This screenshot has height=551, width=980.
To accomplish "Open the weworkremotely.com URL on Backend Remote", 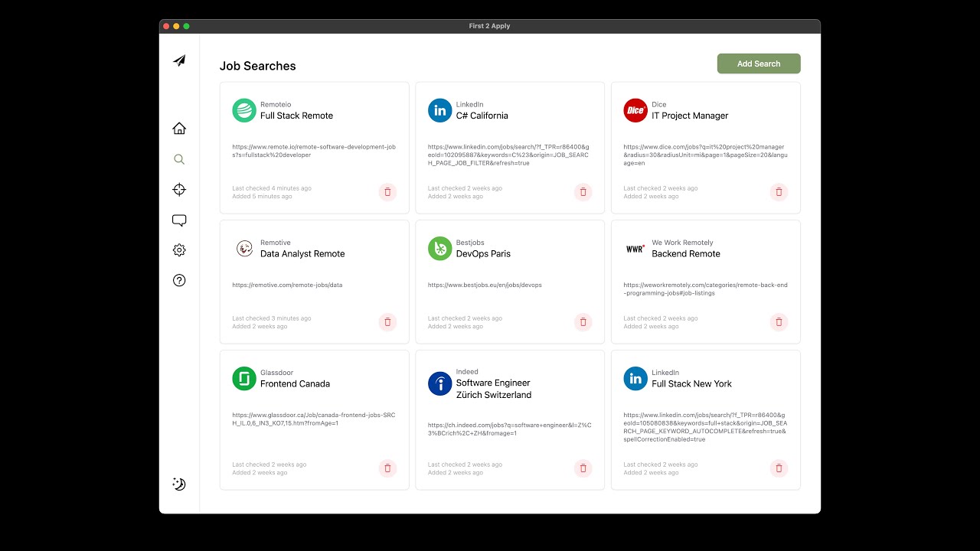I will tap(705, 289).
